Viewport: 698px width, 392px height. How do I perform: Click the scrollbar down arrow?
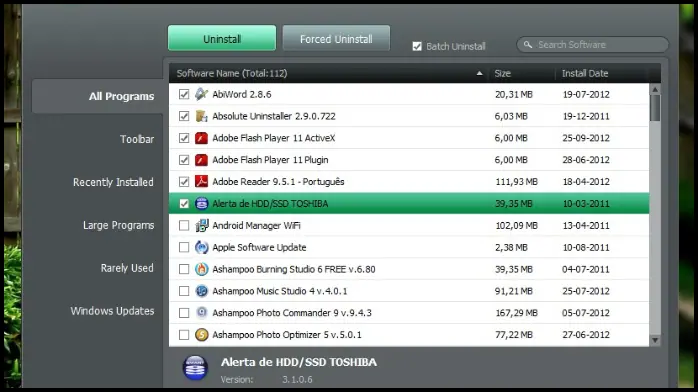click(655, 340)
